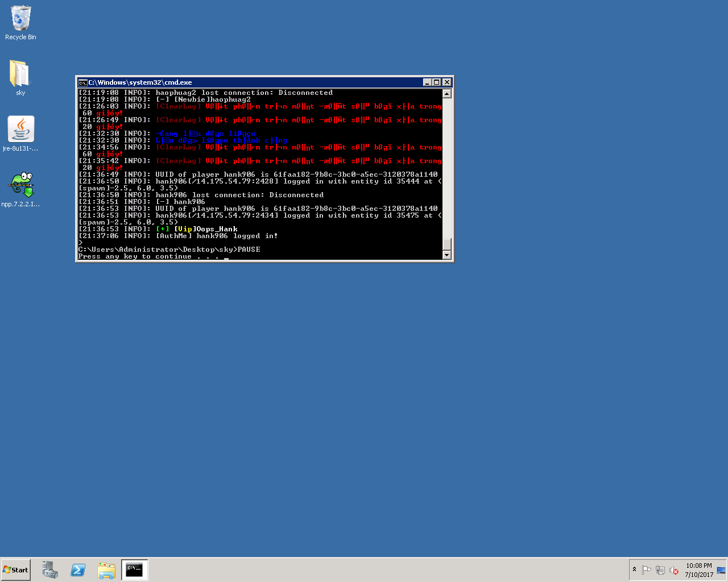Viewport: 728px width, 582px height.
Task: Launch Windows PowerShell from the taskbar
Action: click(78, 570)
